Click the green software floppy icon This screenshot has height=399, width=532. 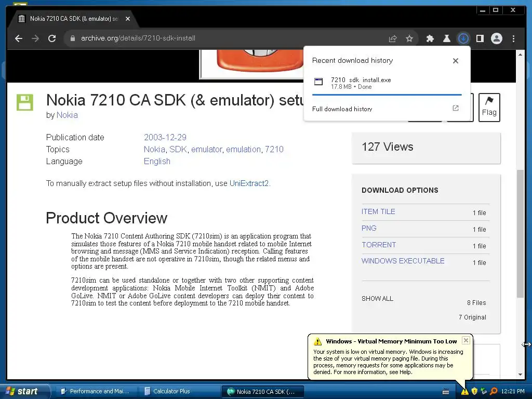pyautogui.click(x=25, y=102)
